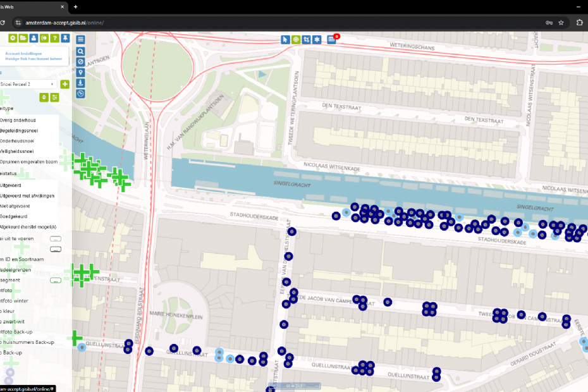
Task: Open the table grid with red badge
Action: [331, 39]
